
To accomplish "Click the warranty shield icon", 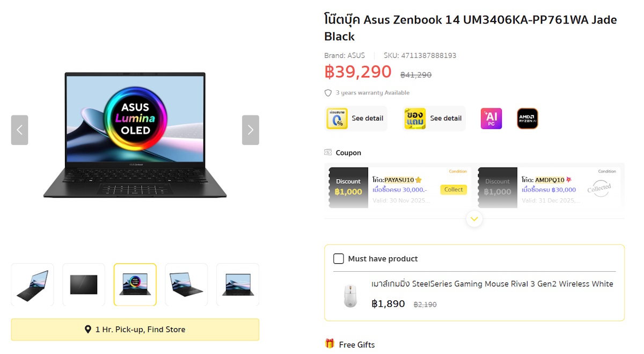I will (328, 93).
